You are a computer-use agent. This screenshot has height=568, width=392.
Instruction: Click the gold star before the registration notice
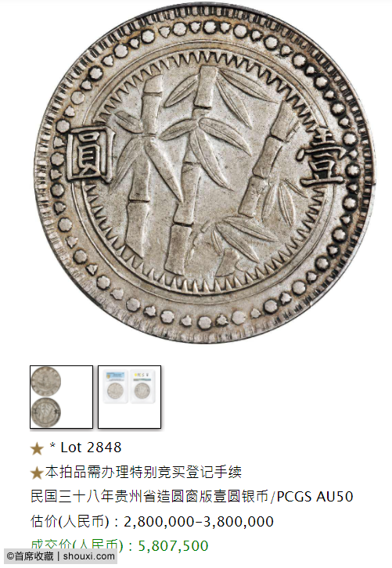[37, 473]
